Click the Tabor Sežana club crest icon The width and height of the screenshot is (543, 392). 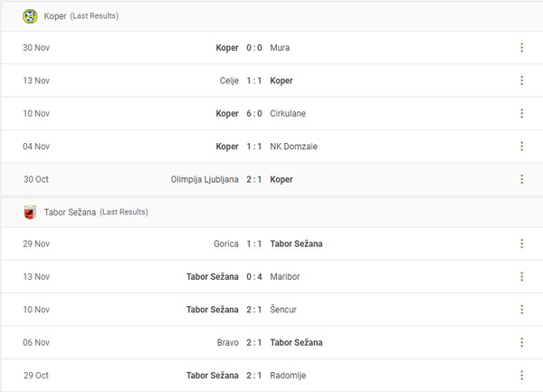(31, 212)
